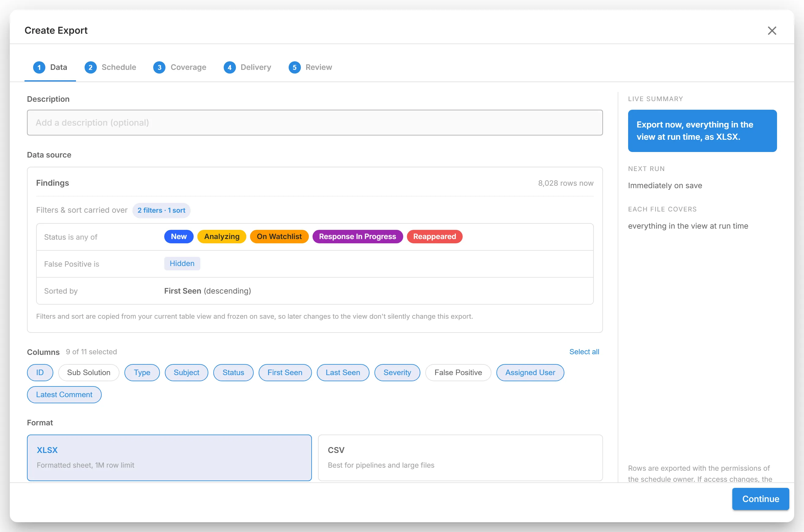
Task: Click the Reappeared status tag
Action: point(434,237)
